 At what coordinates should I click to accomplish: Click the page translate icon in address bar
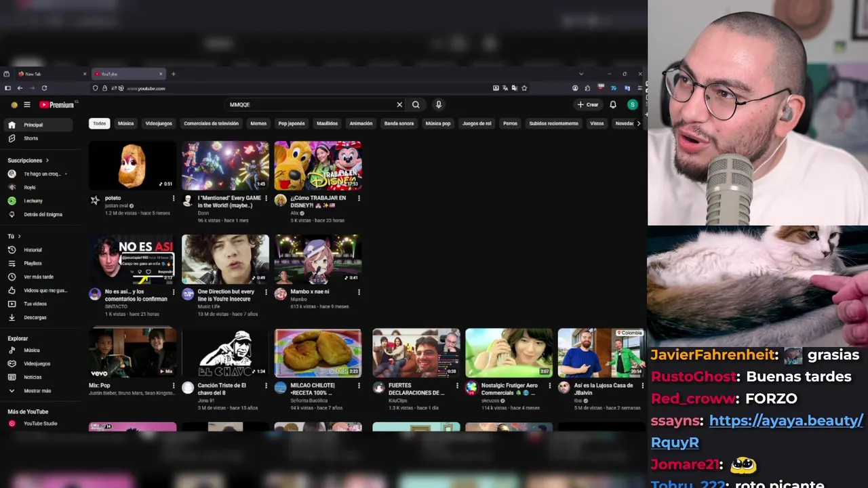(x=505, y=88)
